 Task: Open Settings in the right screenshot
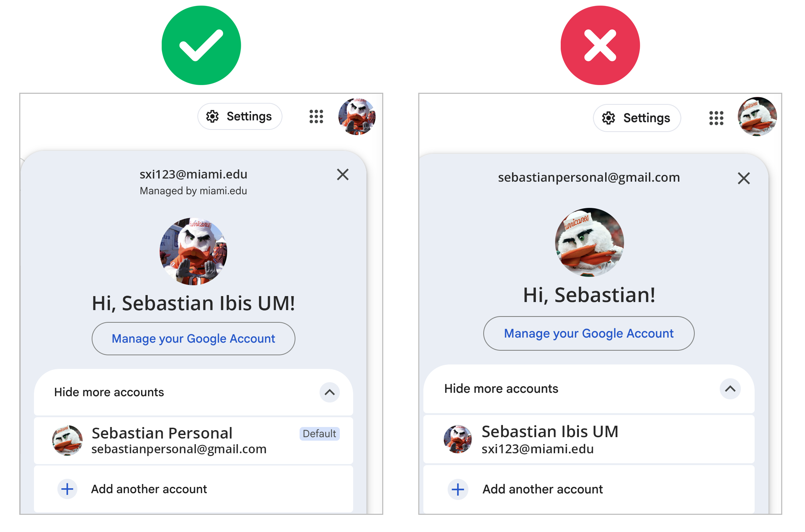pyautogui.click(x=637, y=118)
